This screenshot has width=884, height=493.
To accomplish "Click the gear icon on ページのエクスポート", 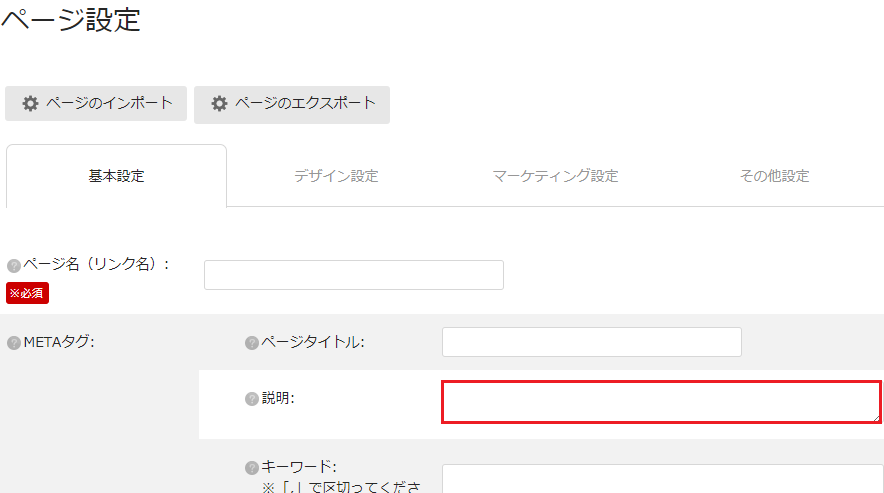I will pos(219,103).
